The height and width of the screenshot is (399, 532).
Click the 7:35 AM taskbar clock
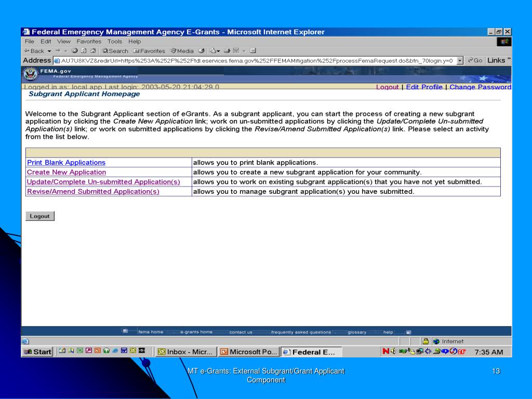coord(488,352)
